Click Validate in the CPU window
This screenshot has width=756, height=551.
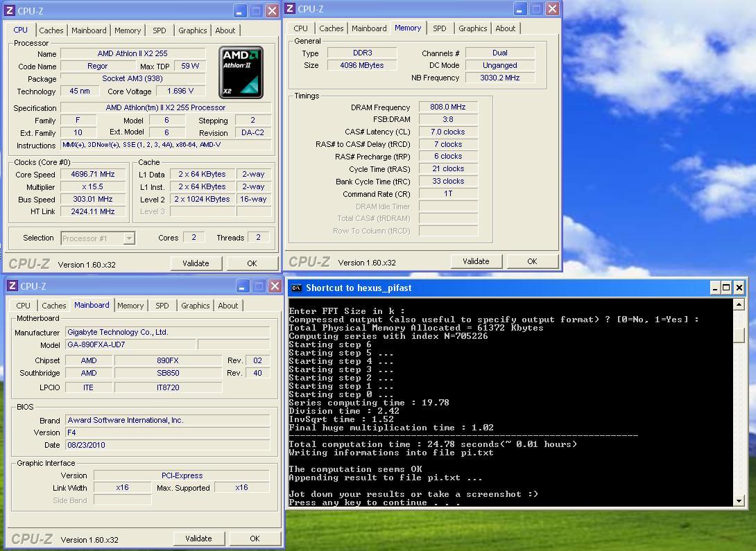click(x=196, y=263)
